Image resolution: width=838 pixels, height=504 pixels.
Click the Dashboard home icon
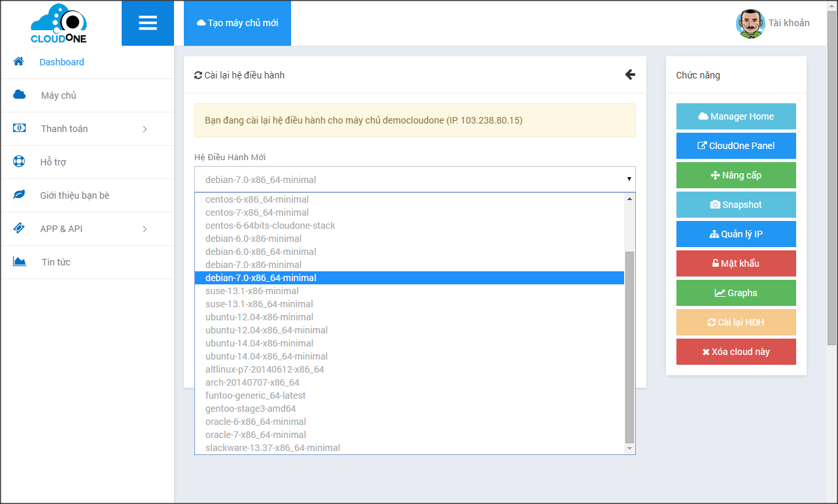click(19, 61)
